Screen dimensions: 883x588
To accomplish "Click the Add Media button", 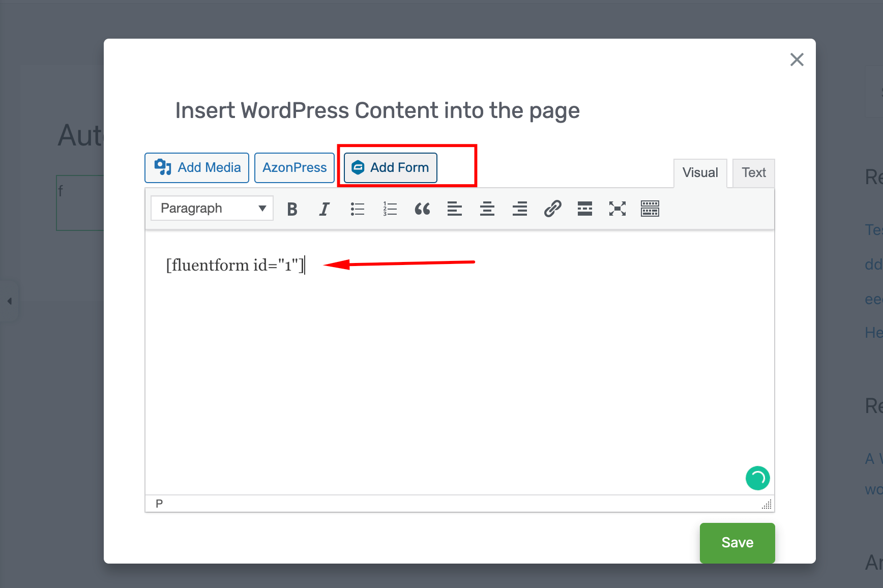I will (197, 168).
